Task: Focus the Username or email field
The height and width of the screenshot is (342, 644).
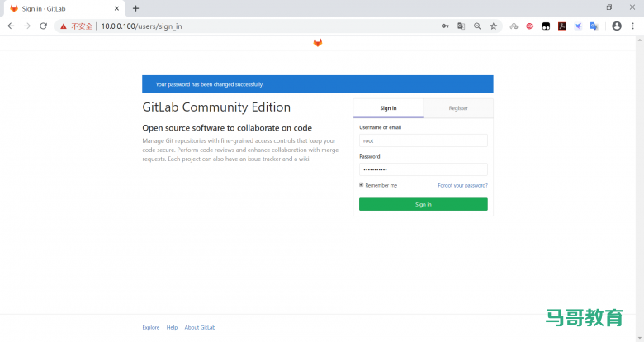Action: click(423, 140)
